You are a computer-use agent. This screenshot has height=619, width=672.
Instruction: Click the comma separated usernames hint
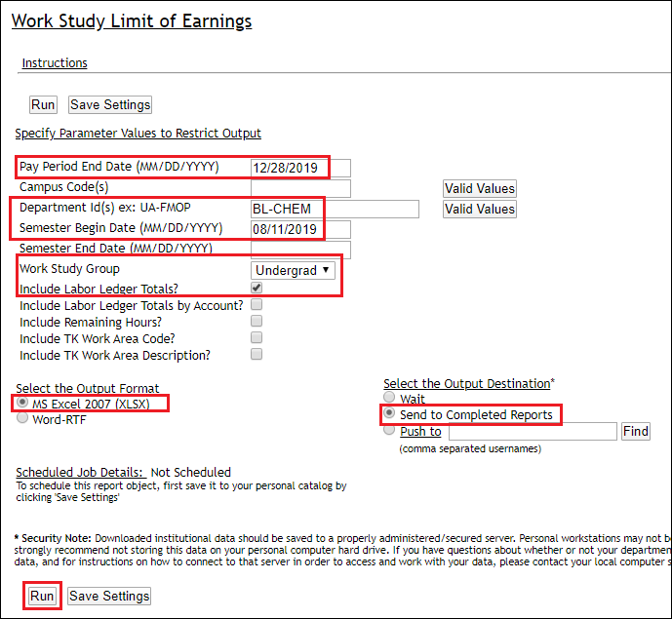click(x=470, y=449)
